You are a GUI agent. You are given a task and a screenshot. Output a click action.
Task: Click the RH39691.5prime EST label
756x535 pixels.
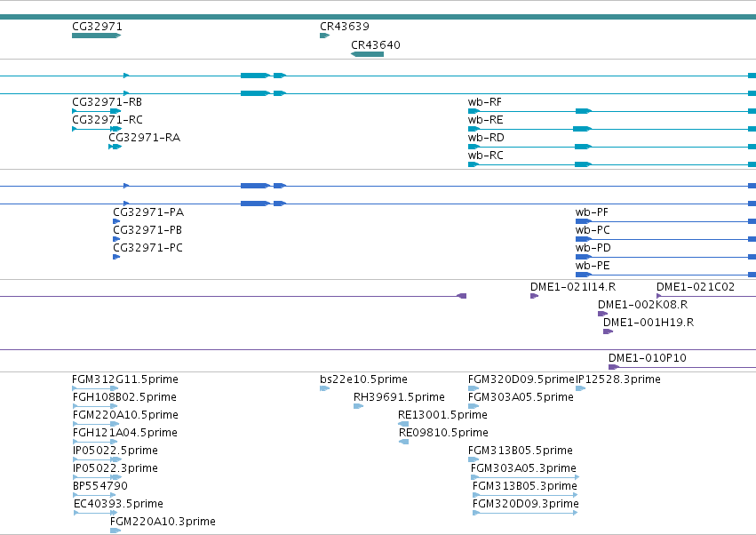click(399, 397)
